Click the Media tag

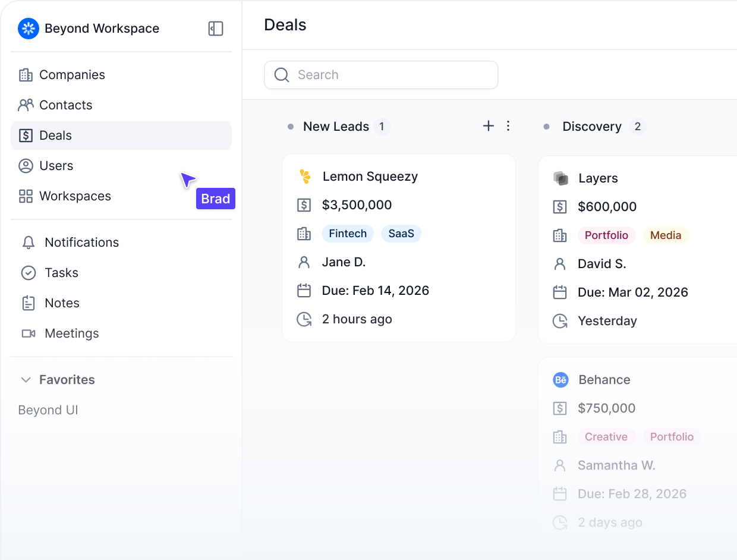(666, 235)
